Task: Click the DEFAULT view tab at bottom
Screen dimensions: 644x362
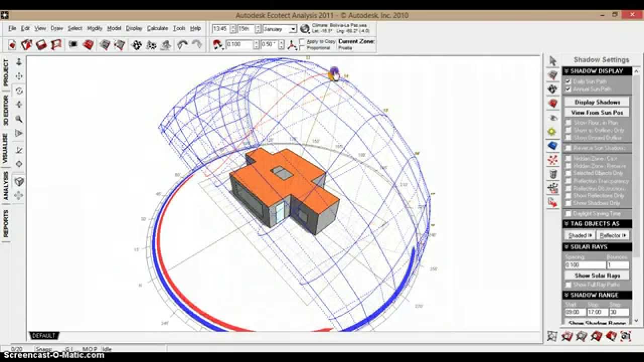Action: (x=44, y=335)
